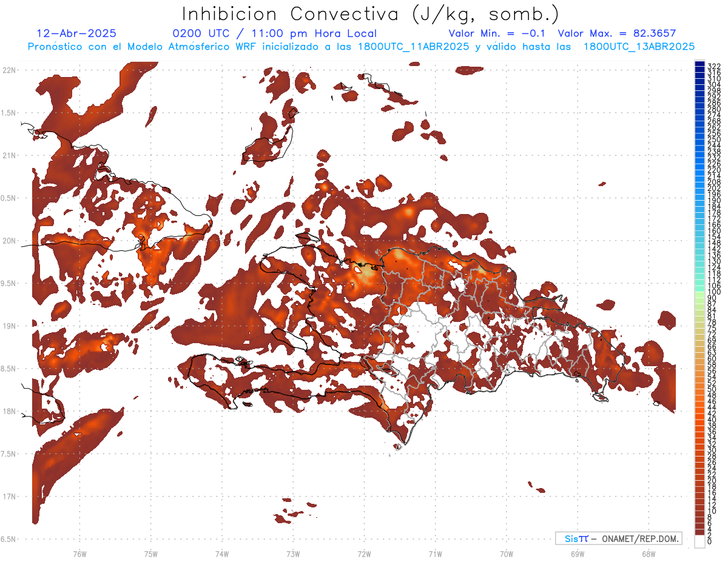Viewport: 728px width, 562px height.
Task: Click the latitude label "19N"
Action: (9, 326)
